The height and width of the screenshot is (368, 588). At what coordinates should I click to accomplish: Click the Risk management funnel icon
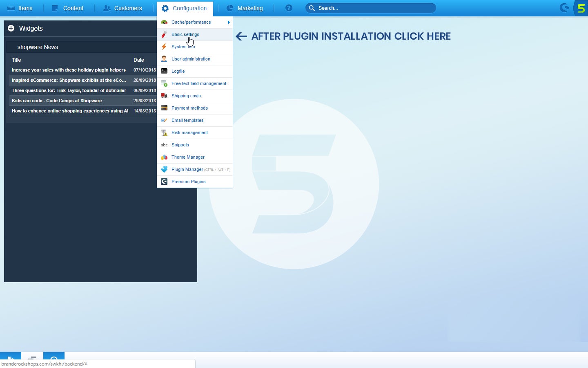164,132
